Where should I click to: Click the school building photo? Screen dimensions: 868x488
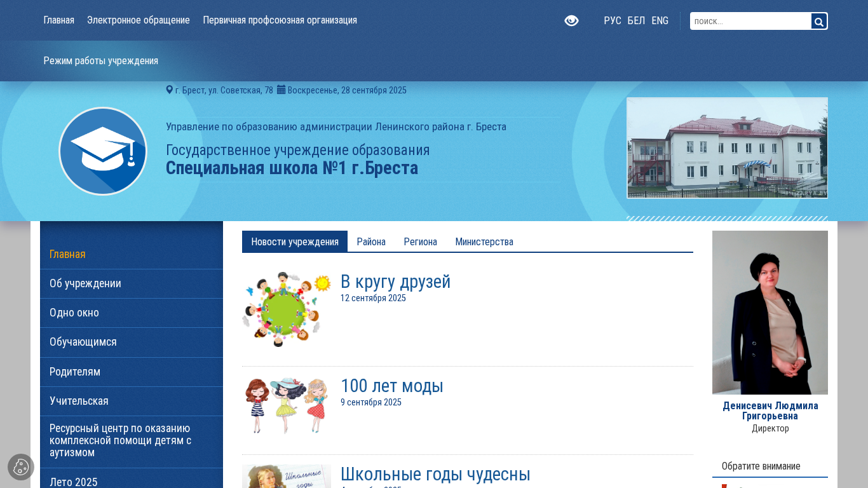pos(727,148)
